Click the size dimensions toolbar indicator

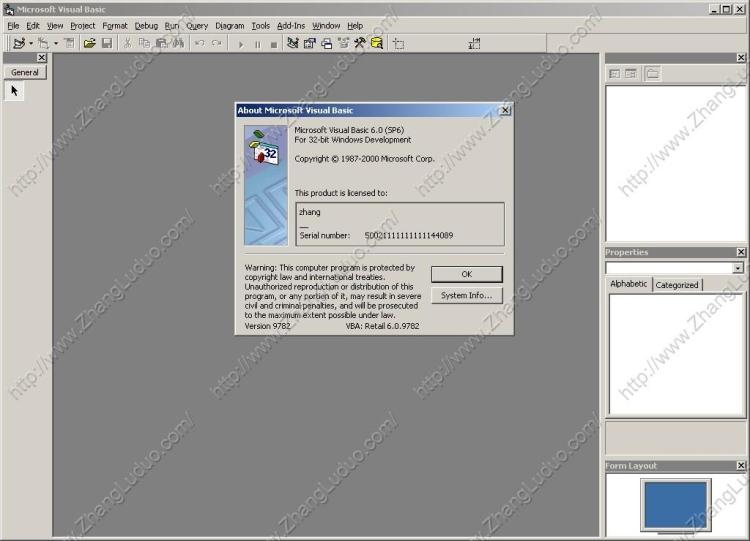coord(474,44)
